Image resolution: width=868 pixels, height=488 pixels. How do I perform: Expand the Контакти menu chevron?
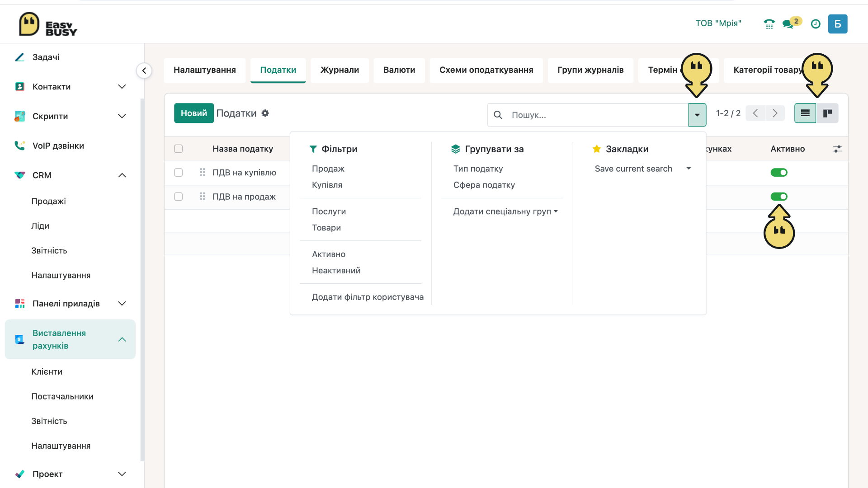(122, 87)
